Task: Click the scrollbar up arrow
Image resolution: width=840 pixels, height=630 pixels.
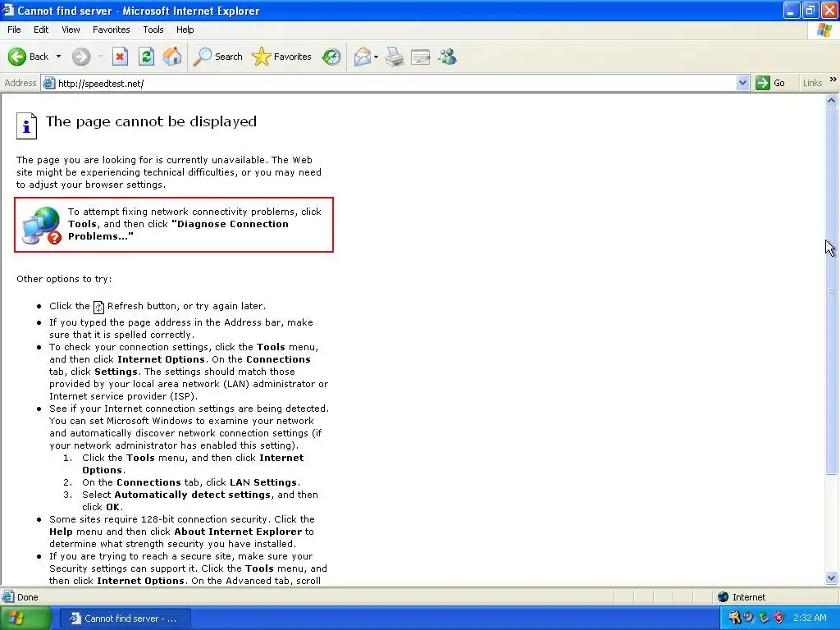Action: pos(832,100)
